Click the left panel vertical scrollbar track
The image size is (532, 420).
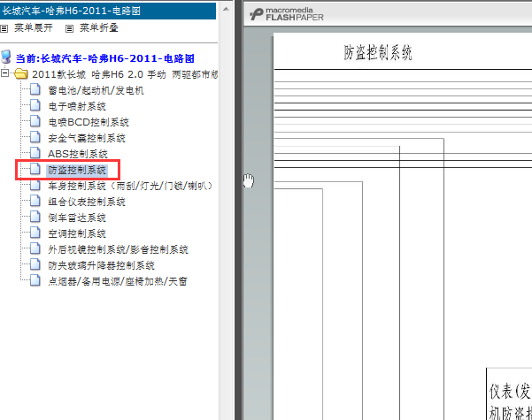226,217
